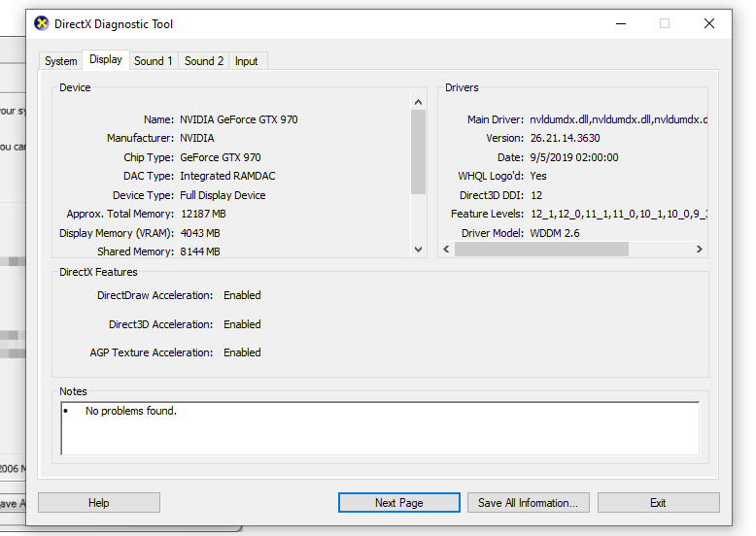Image resolution: width=756 pixels, height=536 pixels.
Task: Click the WHQL Logo'd 'Yes' value
Action: (x=538, y=177)
